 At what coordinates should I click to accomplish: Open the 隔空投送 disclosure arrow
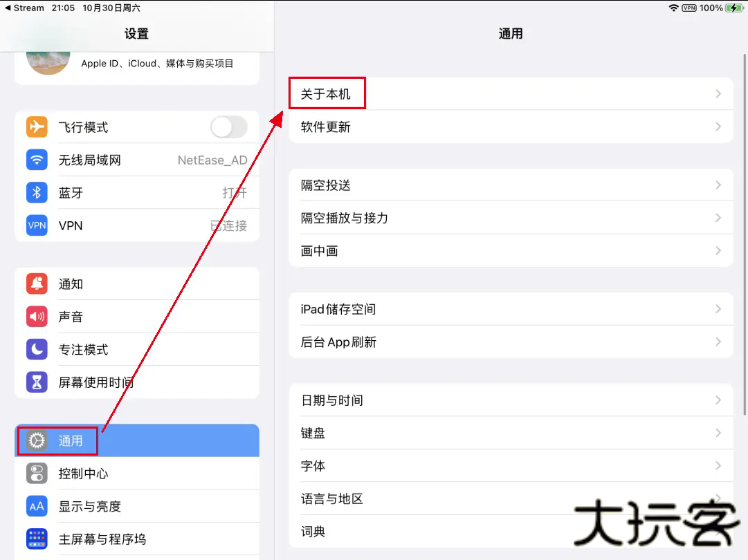(x=720, y=185)
